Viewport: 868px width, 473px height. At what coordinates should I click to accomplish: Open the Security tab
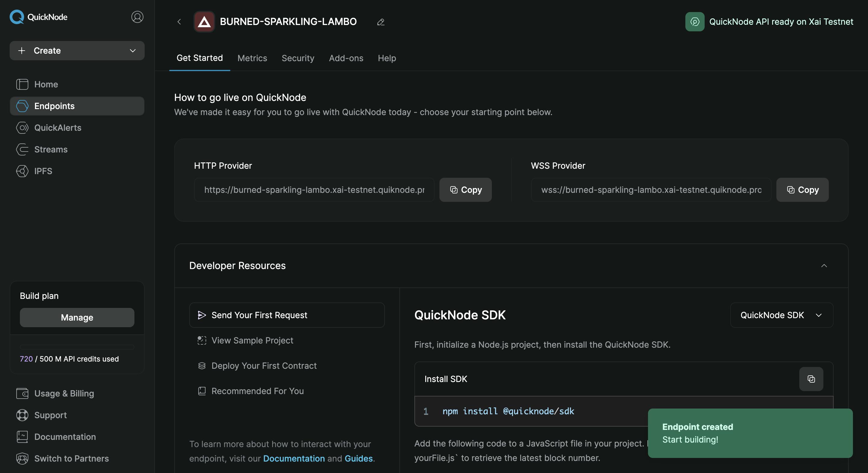[x=298, y=58]
